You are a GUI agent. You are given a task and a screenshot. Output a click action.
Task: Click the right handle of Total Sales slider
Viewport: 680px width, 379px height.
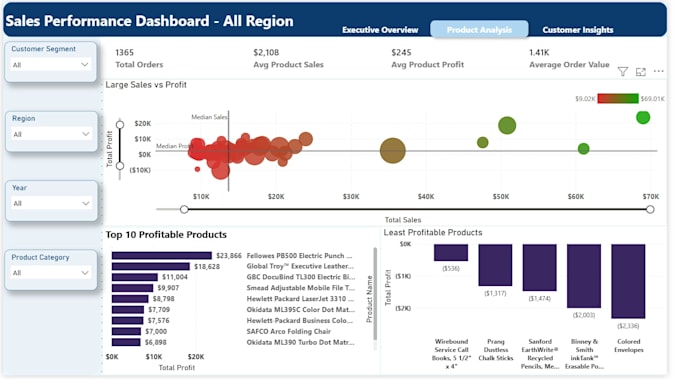pos(650,209)
